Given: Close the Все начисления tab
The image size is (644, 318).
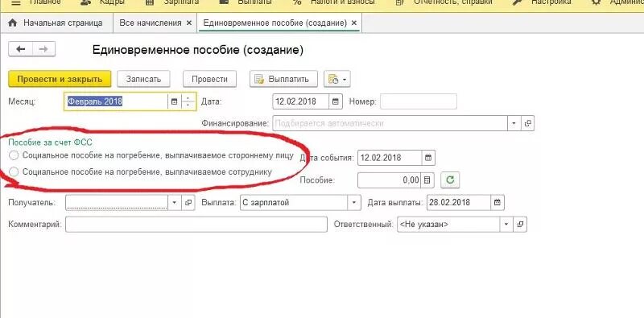Looking at the screenshot, I should [189, 23].
